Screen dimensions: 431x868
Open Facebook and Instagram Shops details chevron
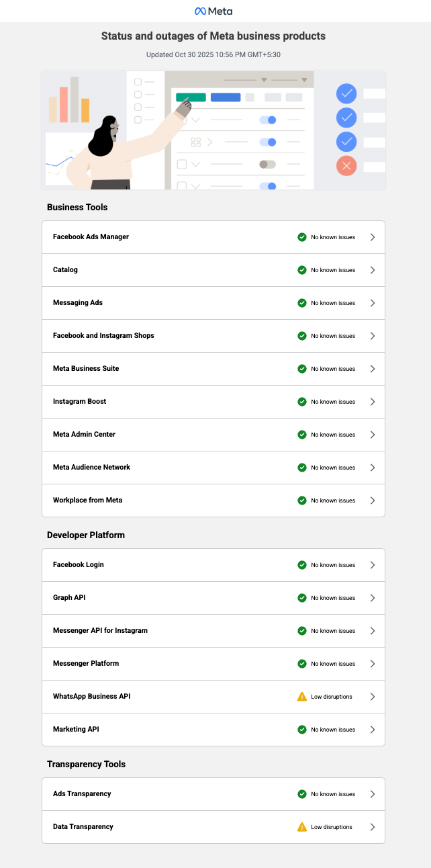point(373,336)
